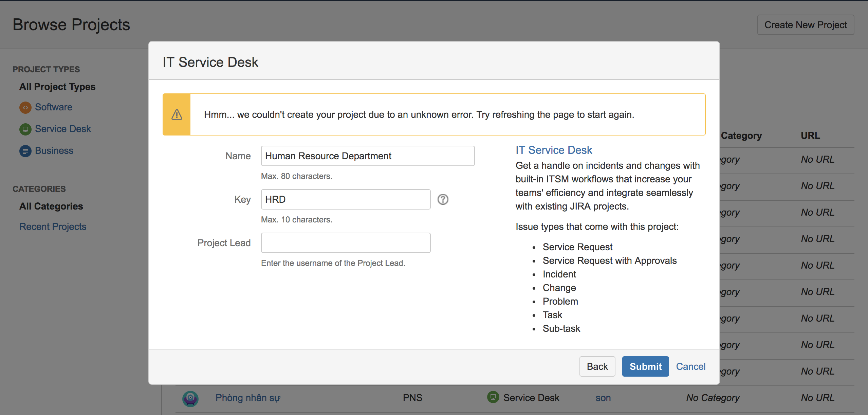Viewport: 868px width, 415px height.
Task: Open the Phòng nhân sự project link
Action: point(248,398)
